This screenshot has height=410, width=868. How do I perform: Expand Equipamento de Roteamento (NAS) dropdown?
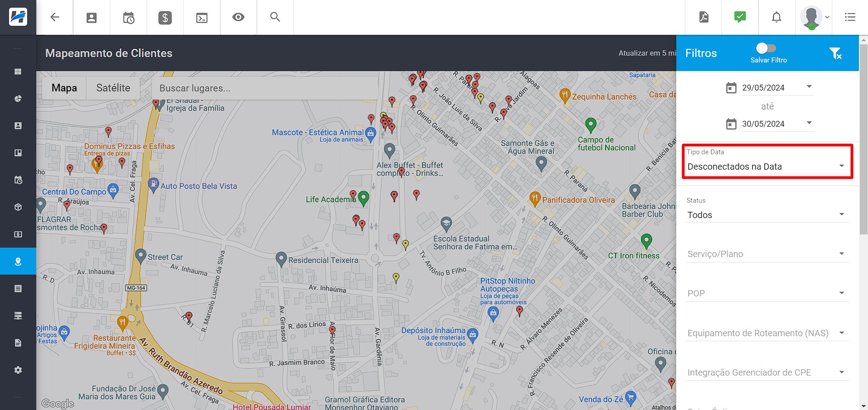point(767,333)
